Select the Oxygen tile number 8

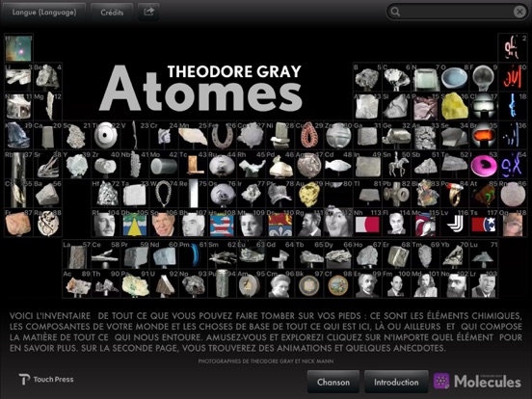(x=455, y=77)
